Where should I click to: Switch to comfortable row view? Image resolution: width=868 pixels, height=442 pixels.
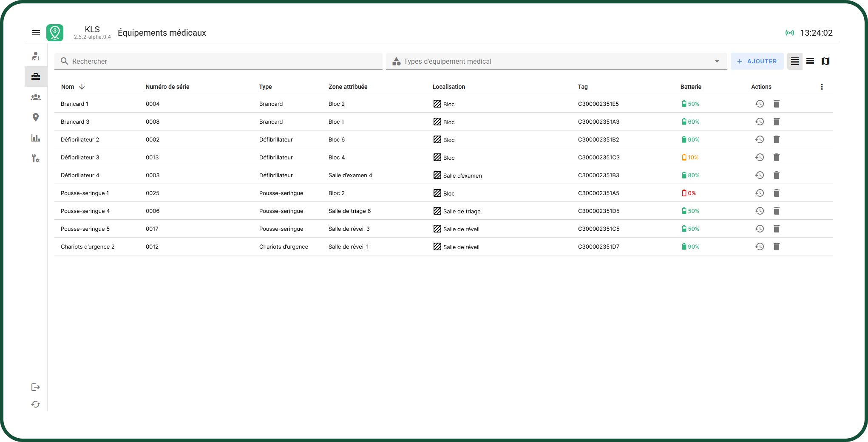810,61
